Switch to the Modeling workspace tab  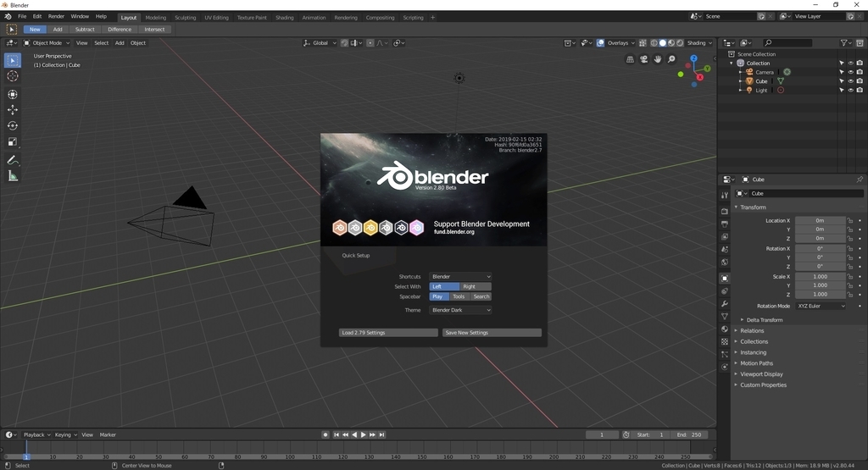[156, 18]
